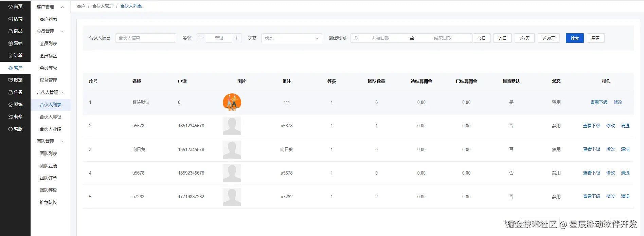Open the 营销 marketing section
Viewport: 644px width, 236px height.
point(15,43)
